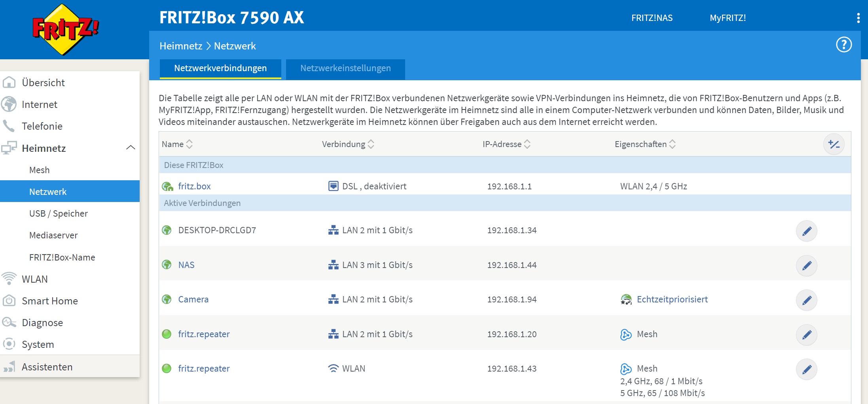Click IP address 192.168.1.34
The width and height of the screenshot is (868, 404).
tap(512, 230)
